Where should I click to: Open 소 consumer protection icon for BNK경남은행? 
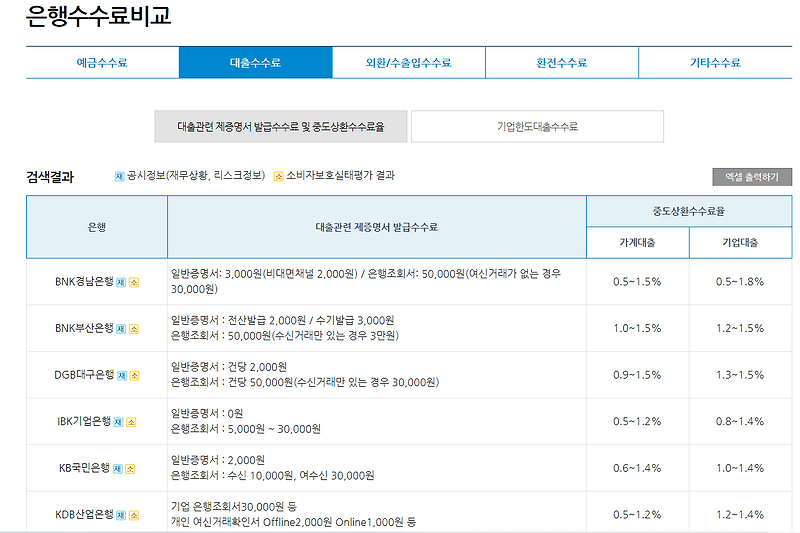134,282
